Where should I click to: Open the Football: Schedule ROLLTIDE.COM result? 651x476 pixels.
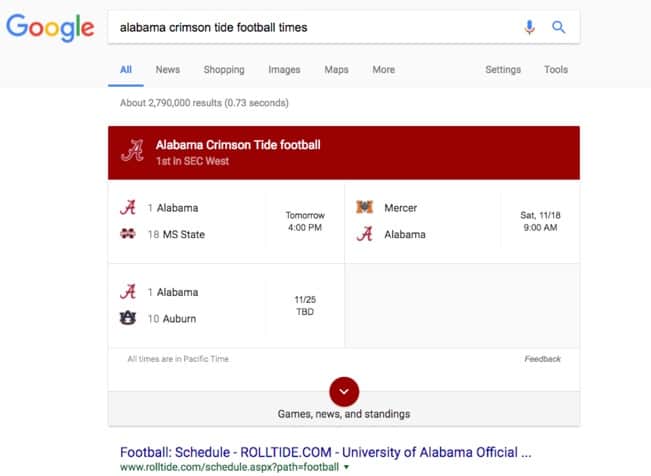[326, 452]
